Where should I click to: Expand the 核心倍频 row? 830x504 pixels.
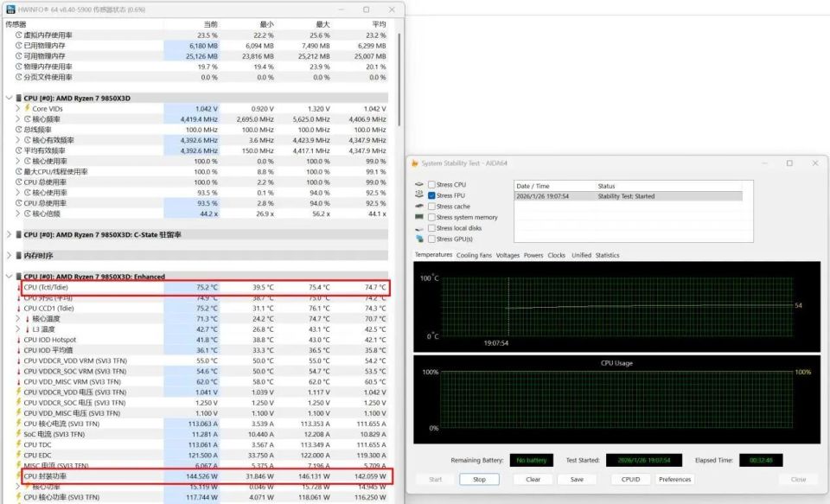[17, 214]
